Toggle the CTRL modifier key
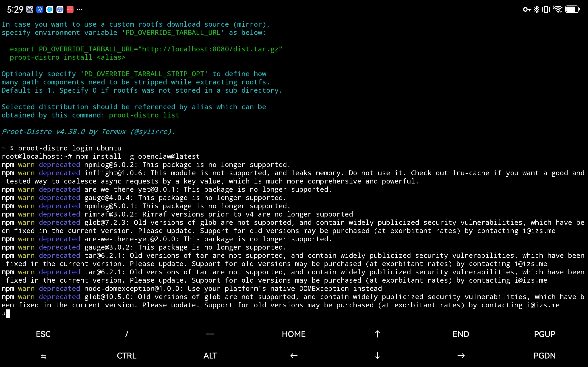Viewport: 588px width, 367px height. point(127,356)
